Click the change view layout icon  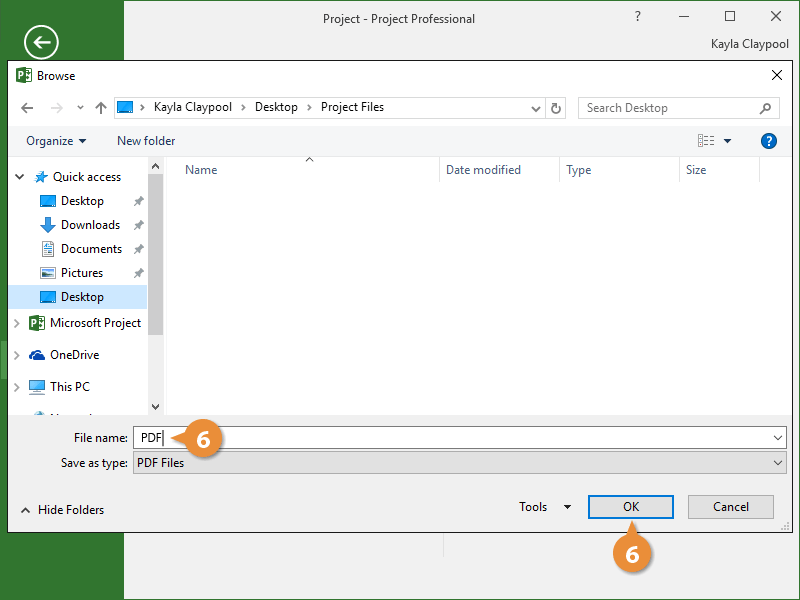point(707,141)
